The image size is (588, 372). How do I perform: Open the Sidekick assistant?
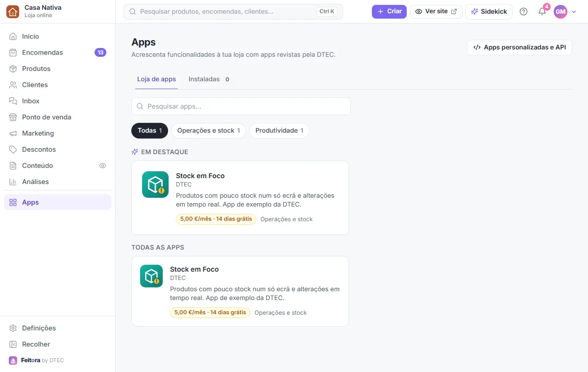pyautogui.click(x=489, y=11)
